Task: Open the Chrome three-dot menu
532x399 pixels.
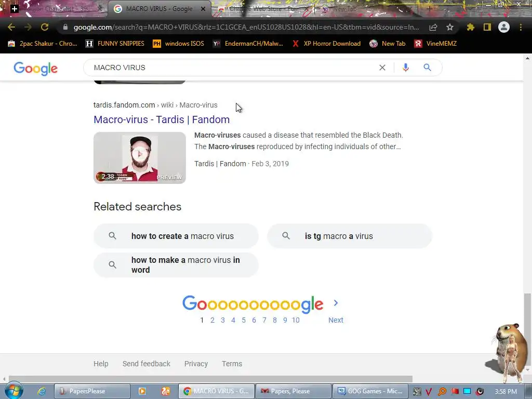Action: pos(521,27)
